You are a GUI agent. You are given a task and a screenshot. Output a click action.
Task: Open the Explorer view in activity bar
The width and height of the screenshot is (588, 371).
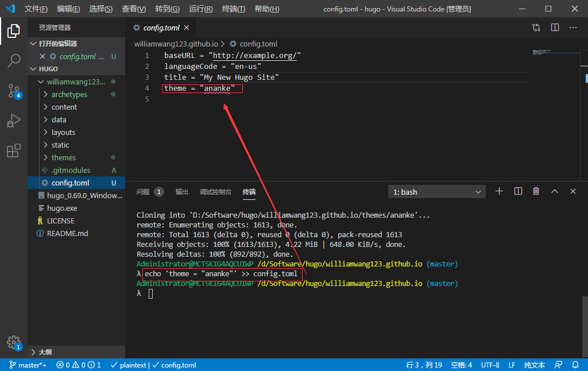(x=14, y=31)
